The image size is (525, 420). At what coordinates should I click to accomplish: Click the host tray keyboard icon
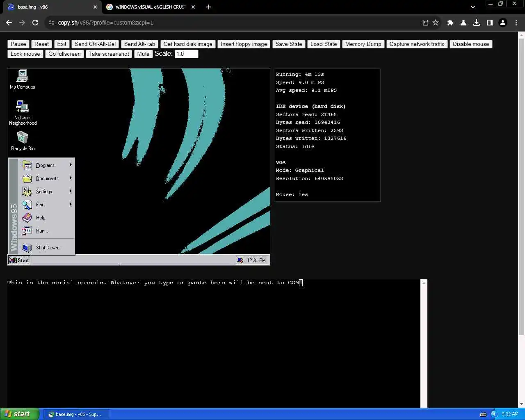[483, 414]
